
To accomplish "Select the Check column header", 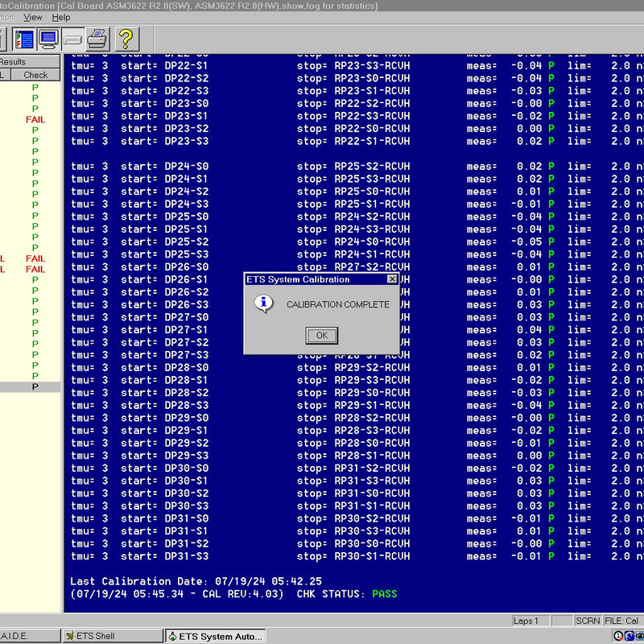I will pos(36,74).
